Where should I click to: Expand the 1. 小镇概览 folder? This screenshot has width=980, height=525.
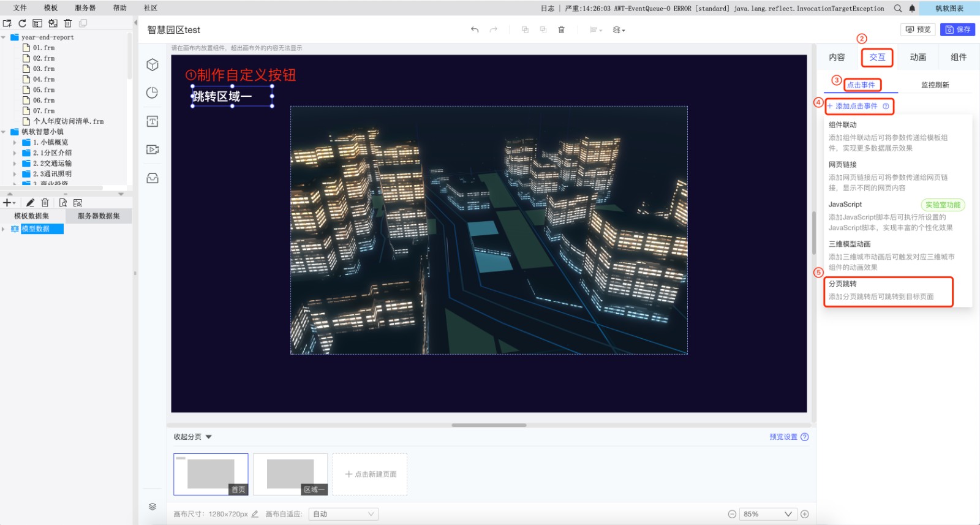[x=15, y=142]
